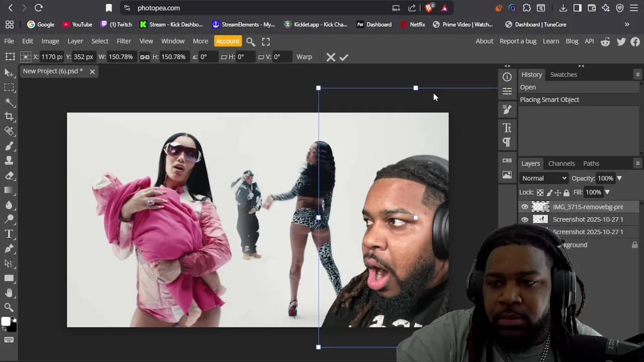Select the Dodge tool

click(9, 219)
